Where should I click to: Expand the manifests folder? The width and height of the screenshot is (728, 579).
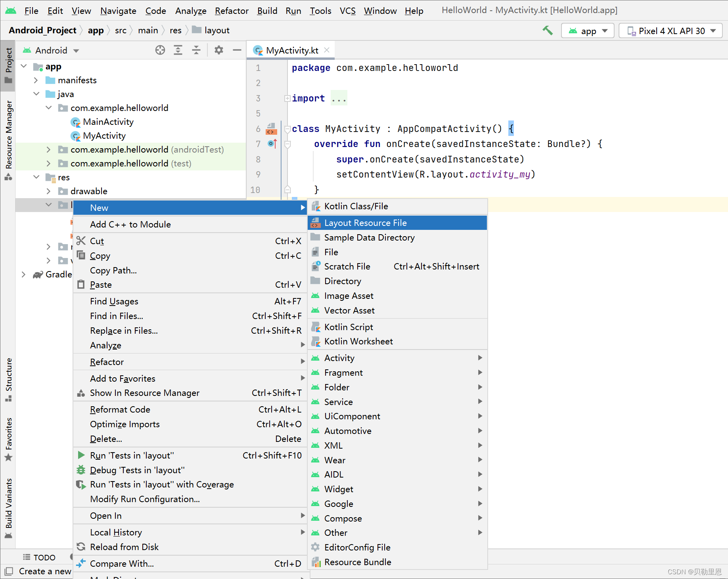click(36, 80)
